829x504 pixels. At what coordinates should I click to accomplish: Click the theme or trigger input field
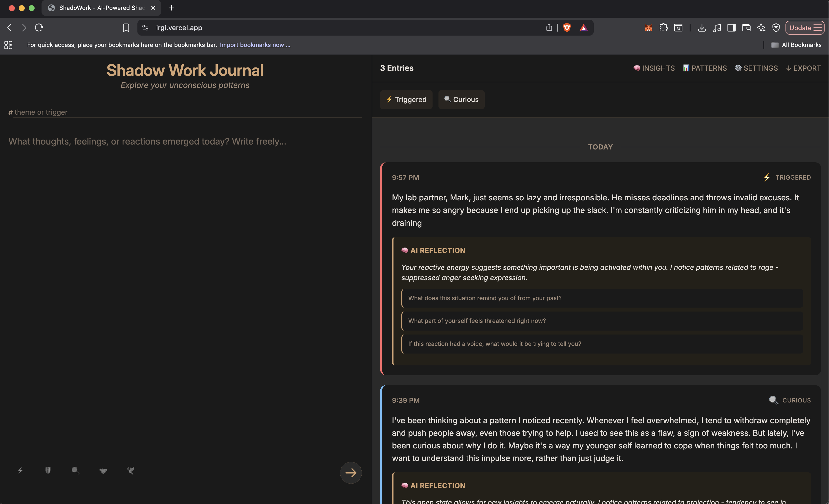click(x=185, y=112)
